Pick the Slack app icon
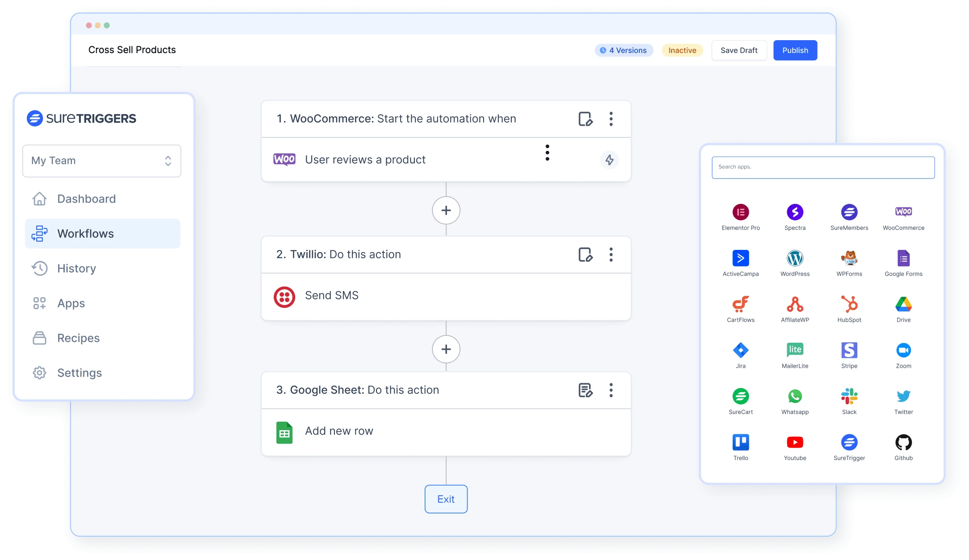This screenshot has width=969, height=560. 849,396
